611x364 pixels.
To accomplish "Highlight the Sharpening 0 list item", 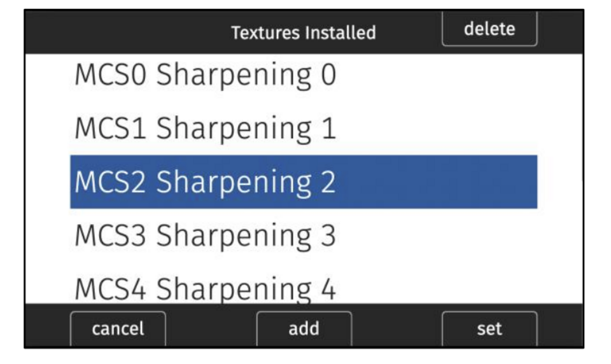I will (205, 75).
